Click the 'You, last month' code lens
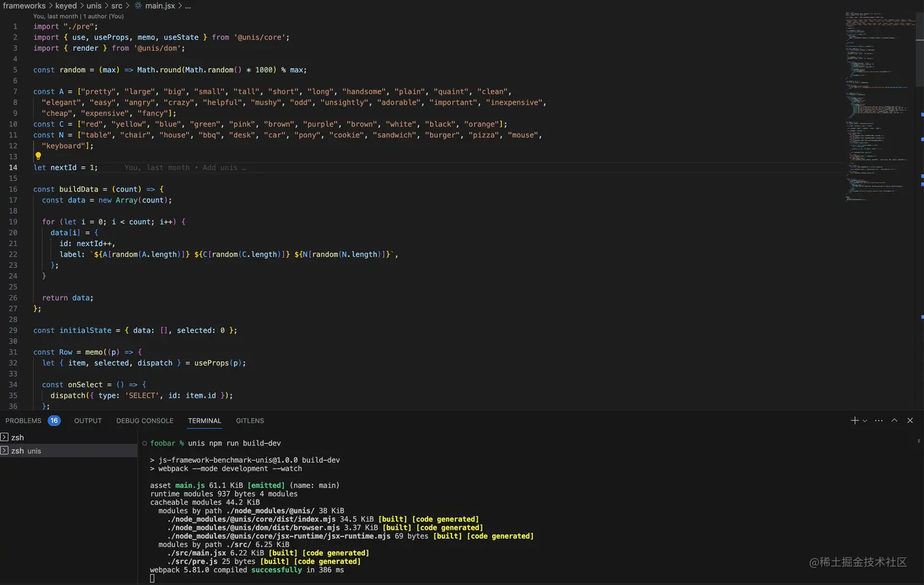 click(56, 17)
